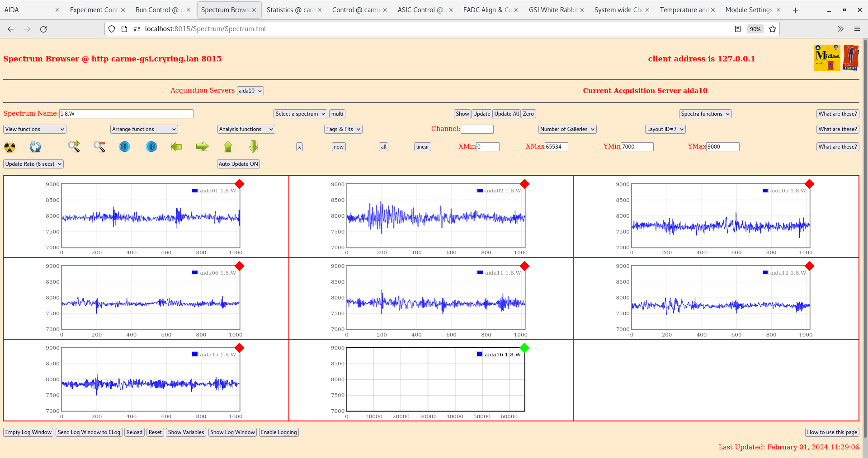Image resolution: width=868 pixels, height=458 pixels.
Task: Toggle Auto Update off
Action: coord(238,164)
